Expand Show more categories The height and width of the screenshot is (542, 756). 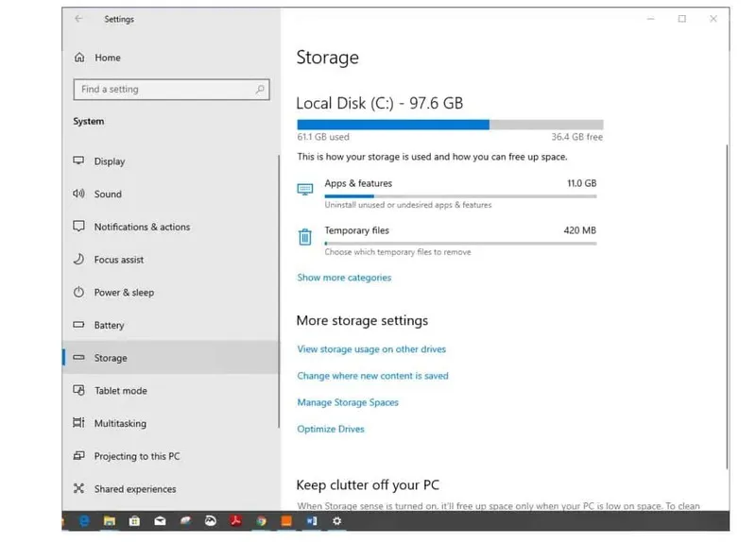click(344, 279)
